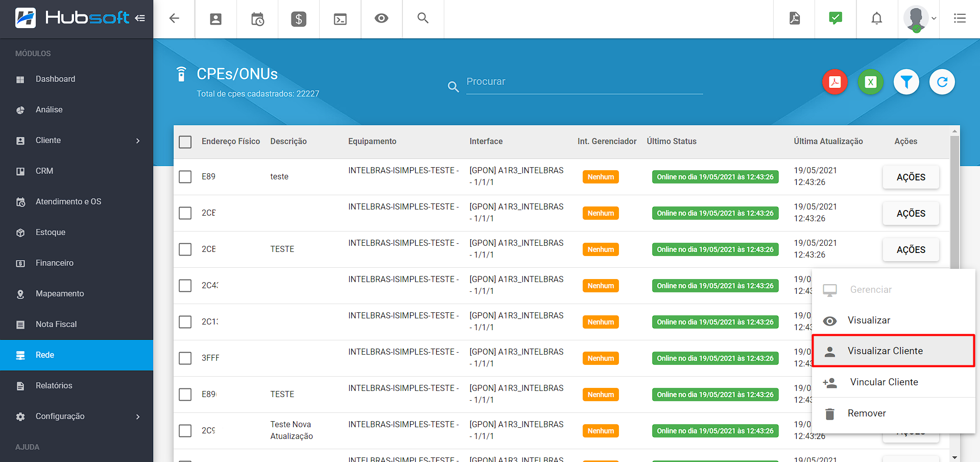Click AÇÕES button for row E89 teste
The image size is (980, 462).
pos(911,177)
